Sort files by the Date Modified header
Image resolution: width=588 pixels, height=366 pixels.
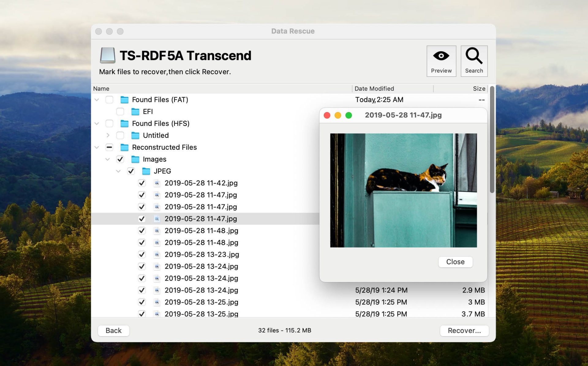pos(374,89)
